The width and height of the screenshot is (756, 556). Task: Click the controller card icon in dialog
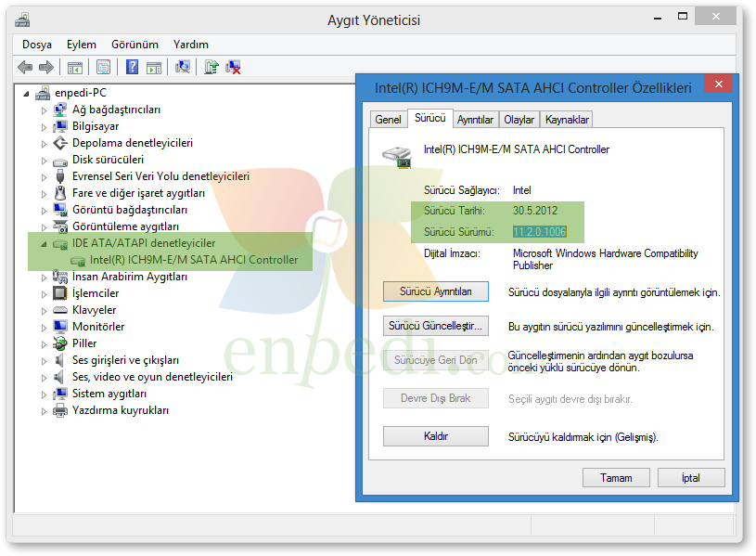coord(398,157)
